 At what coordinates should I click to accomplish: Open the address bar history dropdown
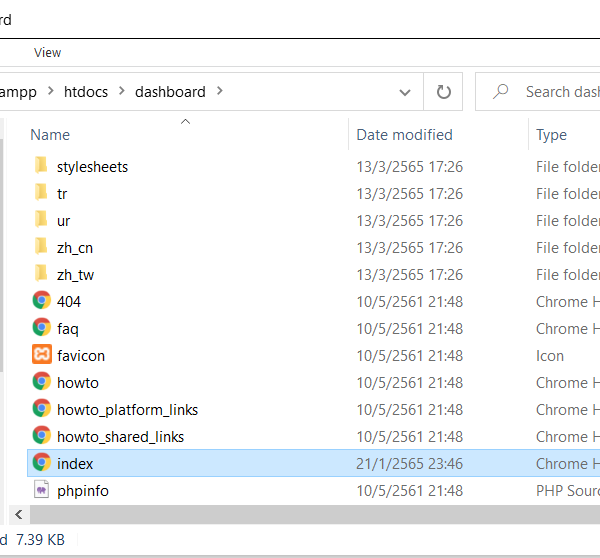(405, 92)
